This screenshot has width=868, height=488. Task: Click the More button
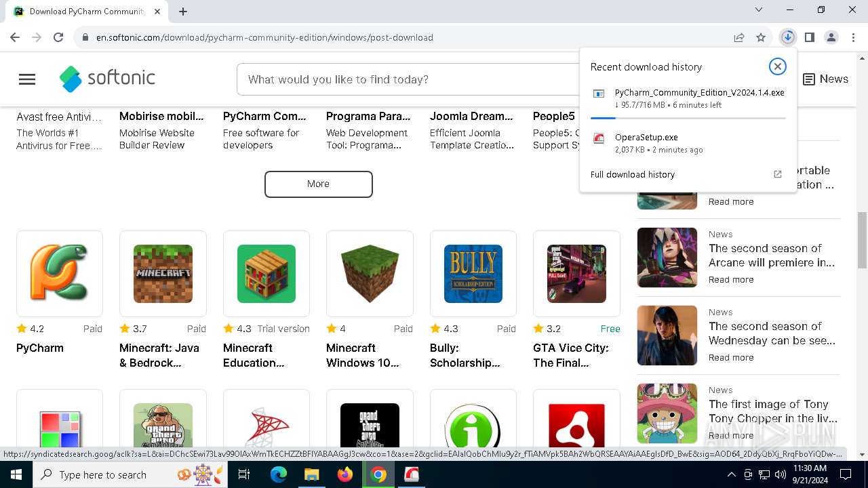pos(318,184)
